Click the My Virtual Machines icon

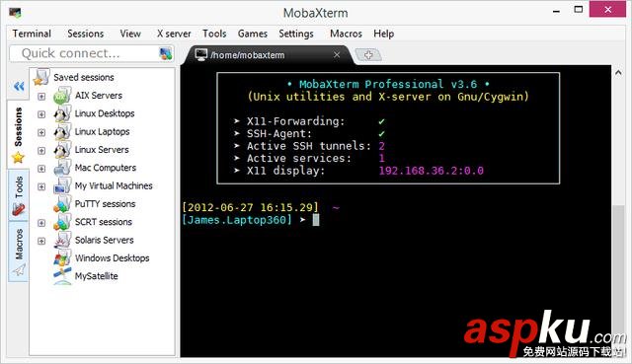point(62,186)
